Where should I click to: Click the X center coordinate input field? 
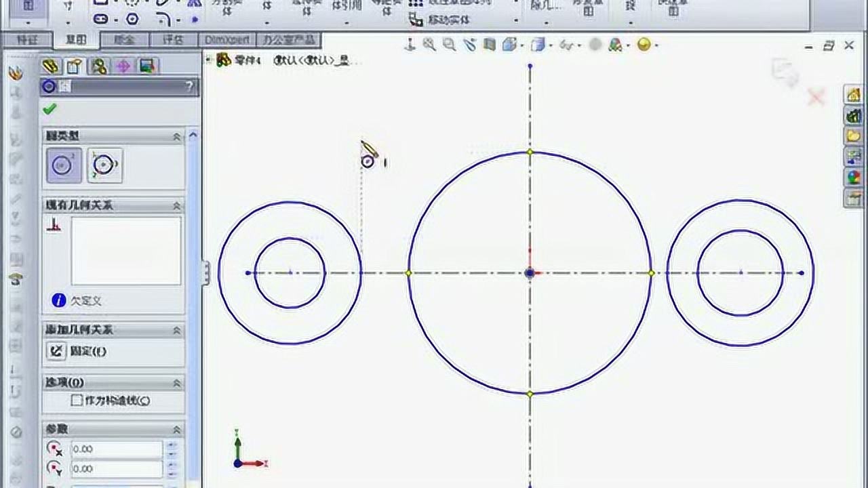[x=117, y=449]
